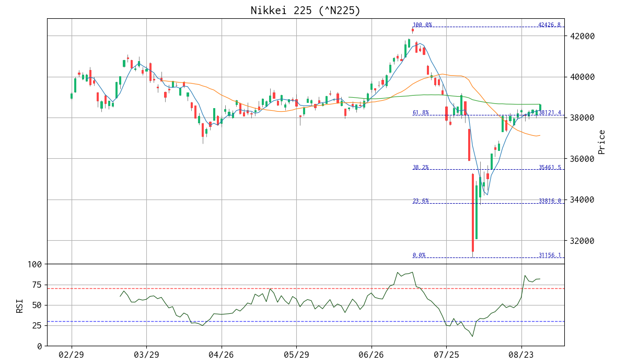Viewport: 627px width, 364px height.
Task: Select the 08/23 date label
Action: pos(521,355)
